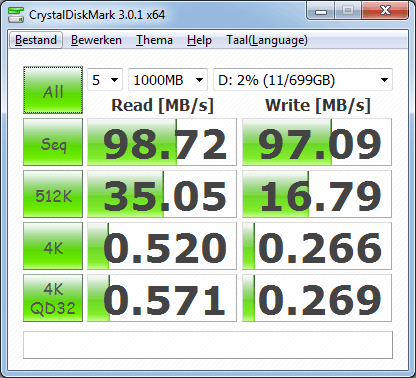Select the 4K write result 0.266
The height and width of the screenshot is (378, 416).
pyautogui.click(x=317, y=246)
